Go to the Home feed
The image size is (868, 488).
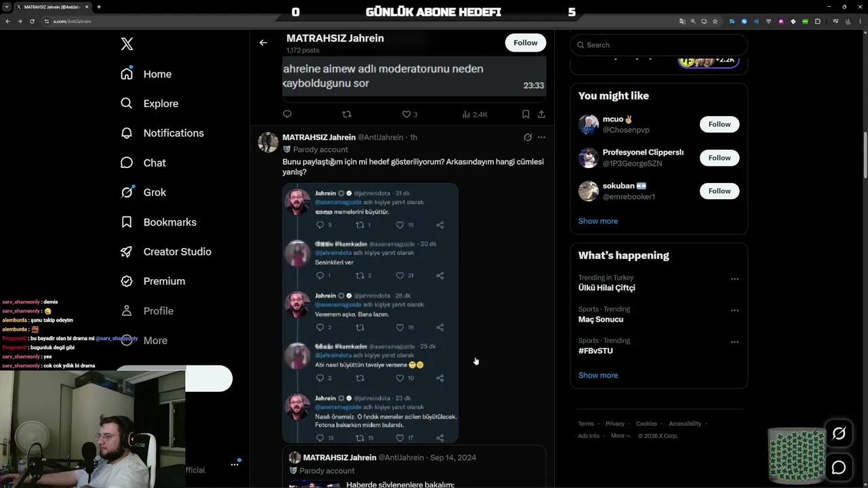click(146, 74)
